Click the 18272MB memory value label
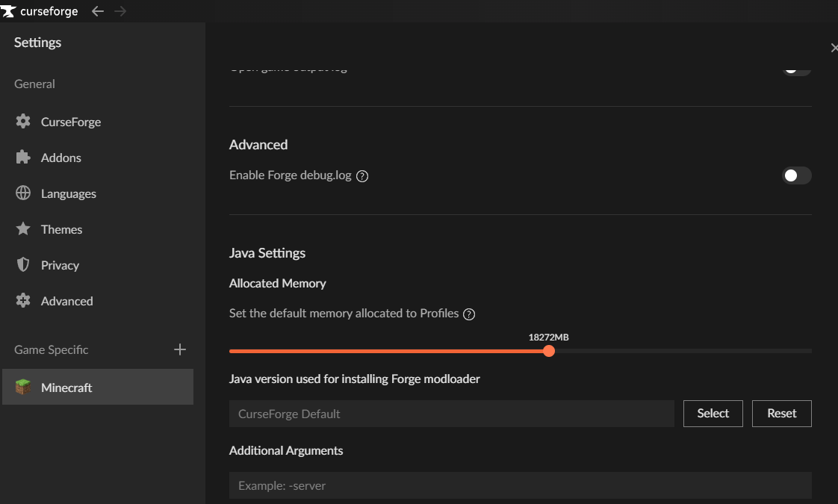 (x=548, y=337)
